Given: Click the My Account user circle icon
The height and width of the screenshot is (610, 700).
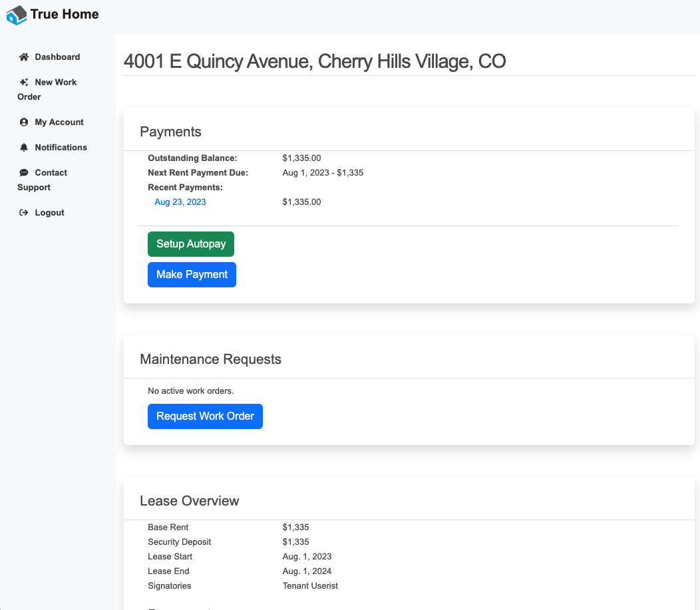Looking at the screenshot, I should (x=24, y=122).
